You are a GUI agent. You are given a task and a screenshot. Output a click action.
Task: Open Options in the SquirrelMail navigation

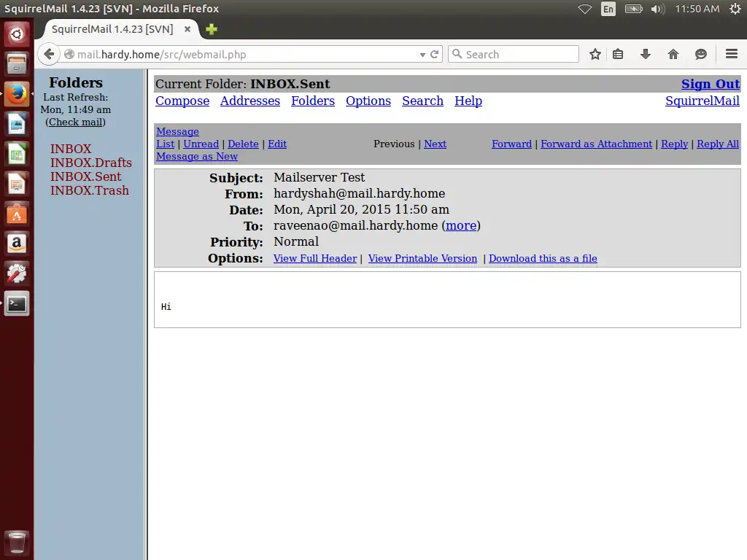pos(368,101)
